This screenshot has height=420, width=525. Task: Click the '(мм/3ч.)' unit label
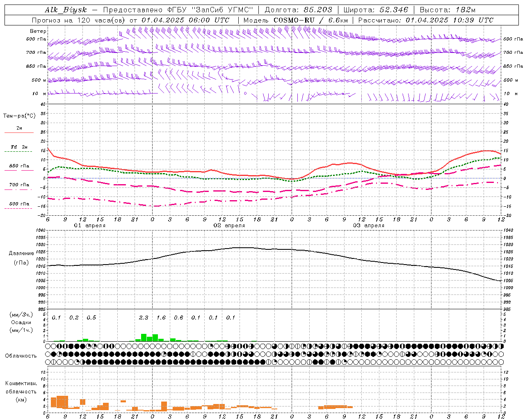click(x=21, y=315)
